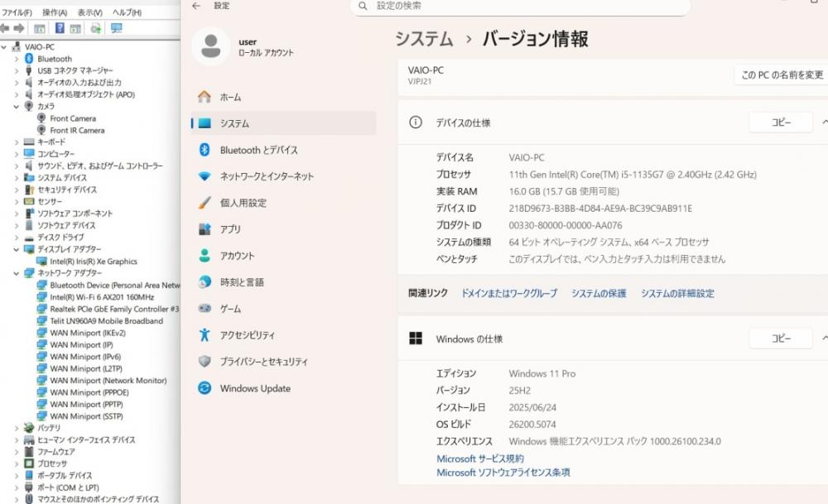Viewport: 828px width, 504px height.
Task: Collapse the カメラ category
Action: pyautogui.click(x=17, y=106)
